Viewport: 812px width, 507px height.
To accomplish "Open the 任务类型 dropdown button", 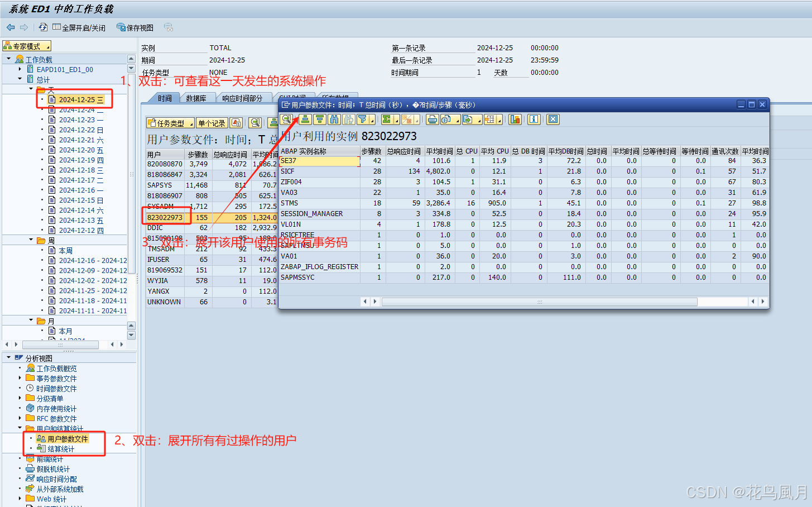I will [x=170, y=123].
